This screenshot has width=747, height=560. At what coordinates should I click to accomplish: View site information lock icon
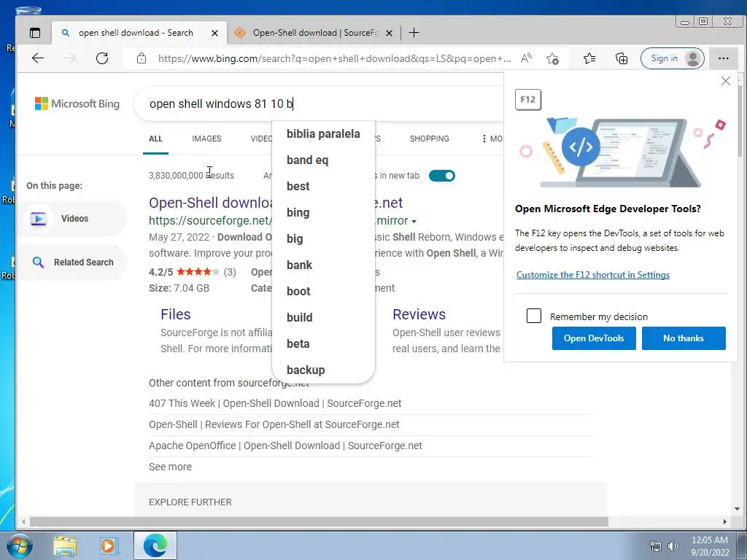pyautogui.click(x=141, y=58)
